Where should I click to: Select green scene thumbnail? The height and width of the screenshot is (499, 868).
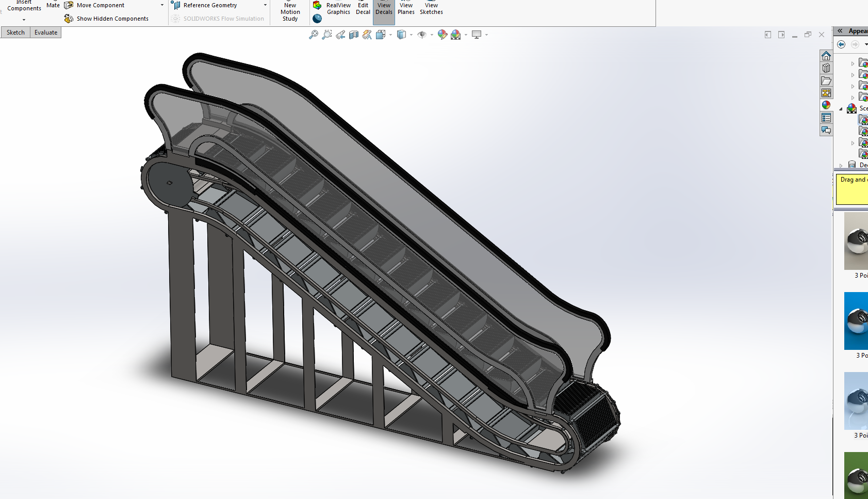pyautogui.click(x=856, y=475)
